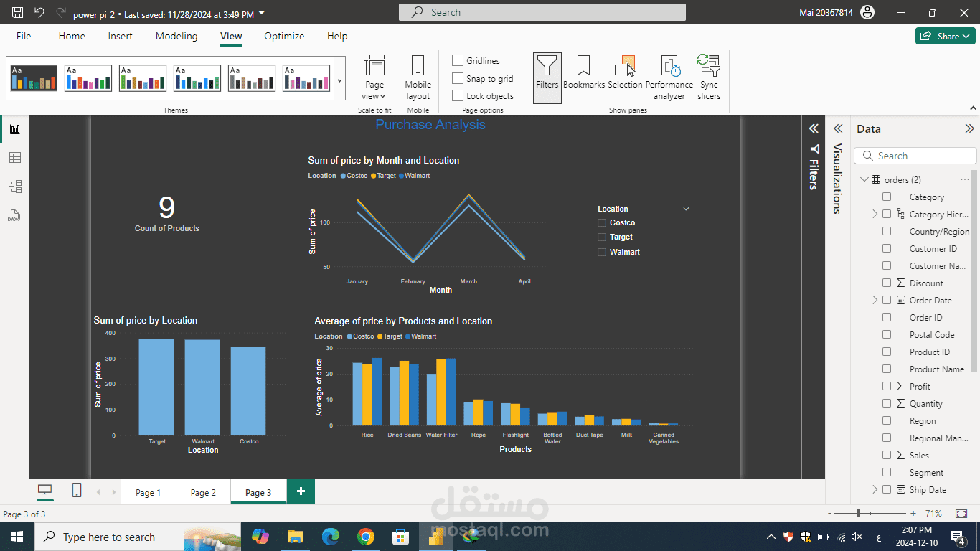Viewport: 980px width, 551px height.
Task: Open the Help ribbon tab
Action: coord(337,36)
